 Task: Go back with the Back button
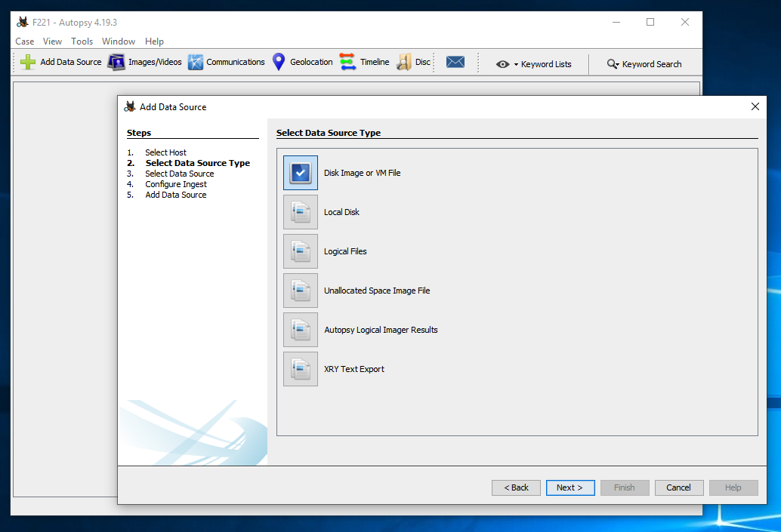[x=516, y=487]
